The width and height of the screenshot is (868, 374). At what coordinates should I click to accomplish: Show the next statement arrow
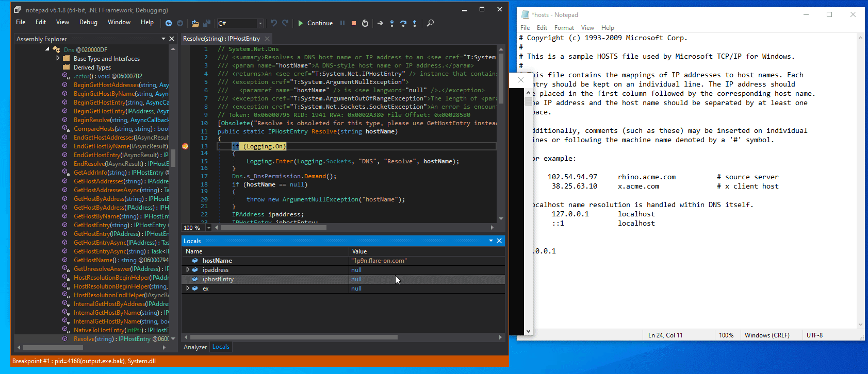(380, 23)
